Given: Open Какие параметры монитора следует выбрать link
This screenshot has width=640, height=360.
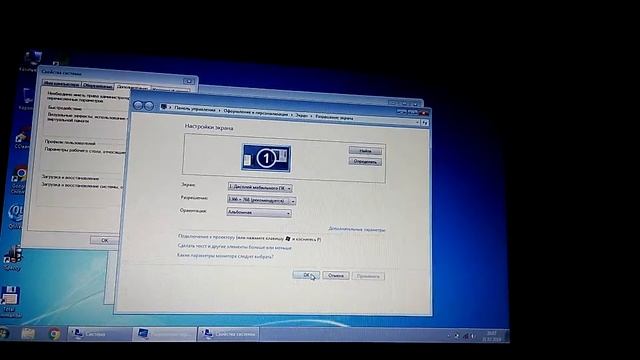Looking at the screenshot, I should (225, 256).
